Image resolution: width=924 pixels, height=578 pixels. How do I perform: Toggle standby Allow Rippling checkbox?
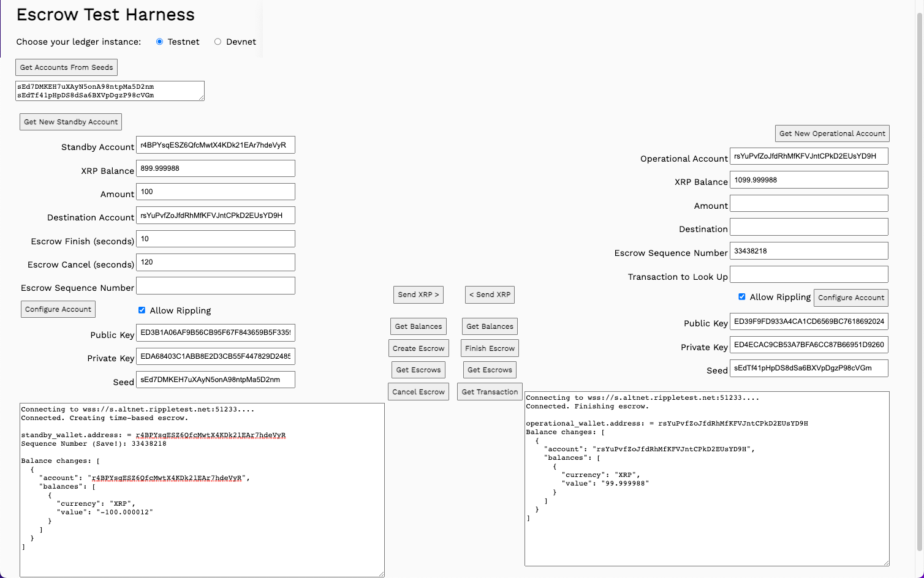(x=142, y=310)
